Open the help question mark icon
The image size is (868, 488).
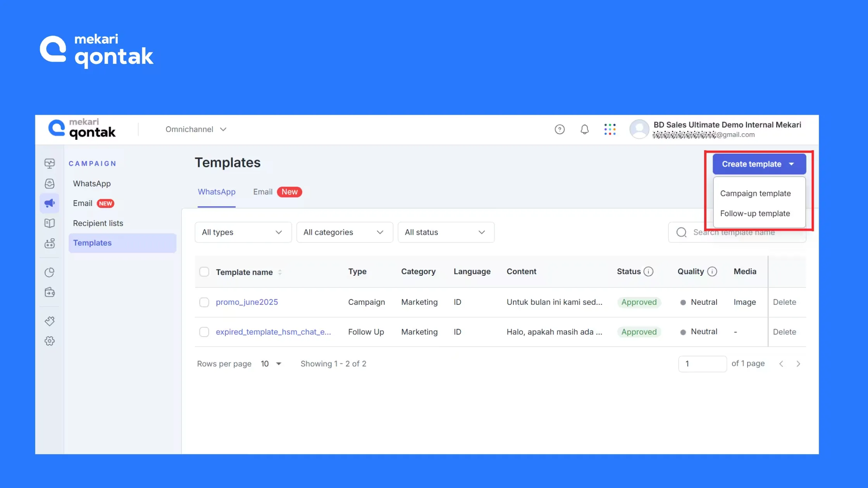(560, 129)
